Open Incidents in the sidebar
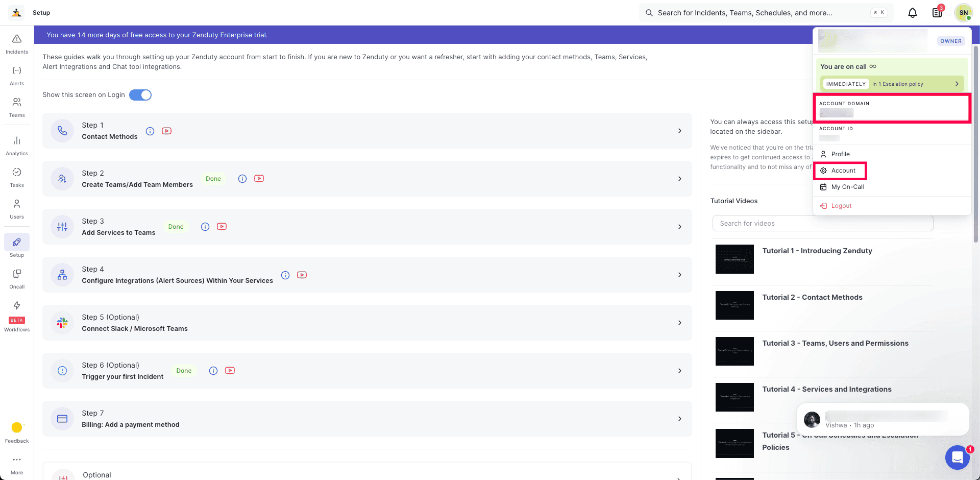 pos(17,44)
